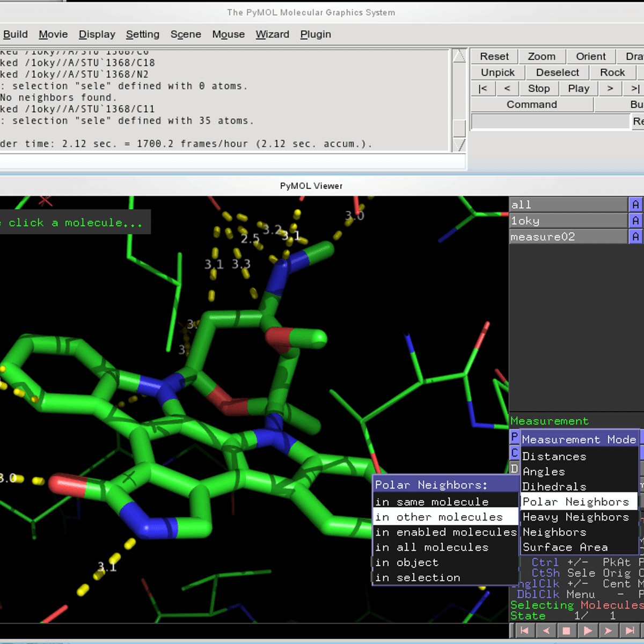Toggle visibility of the 1oky object
The width and height of the screenshot is (644, 644).
point(568,221)
